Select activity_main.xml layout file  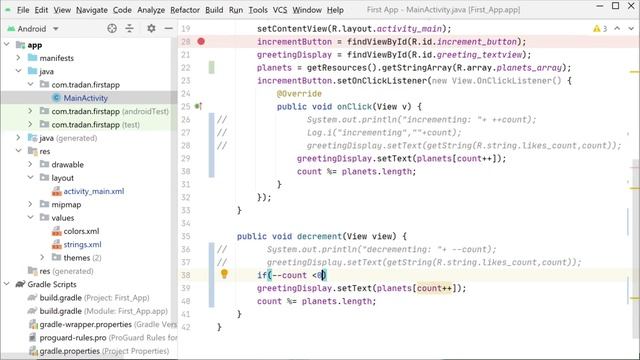coord(93,191)
